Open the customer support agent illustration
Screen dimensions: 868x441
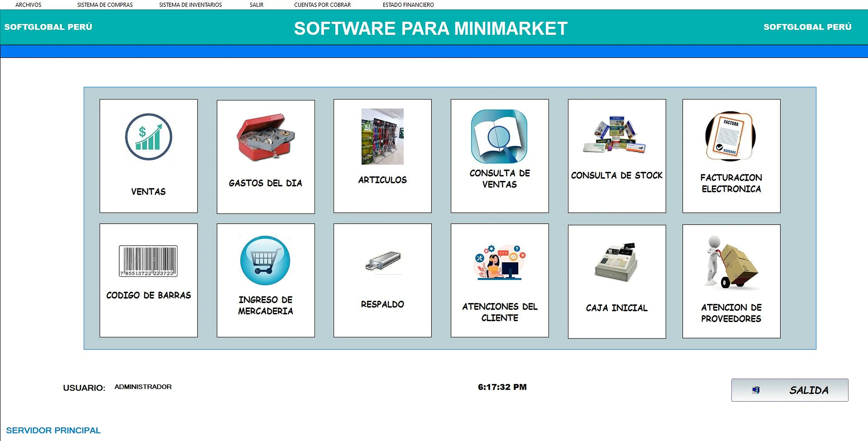coord(500,262)
